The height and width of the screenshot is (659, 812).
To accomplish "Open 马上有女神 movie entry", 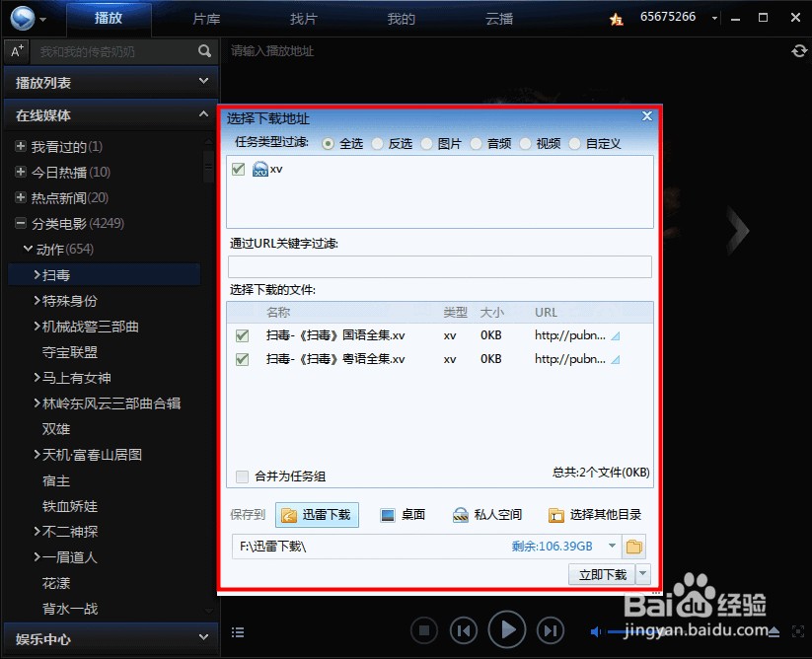I will [x=76, y=378].
